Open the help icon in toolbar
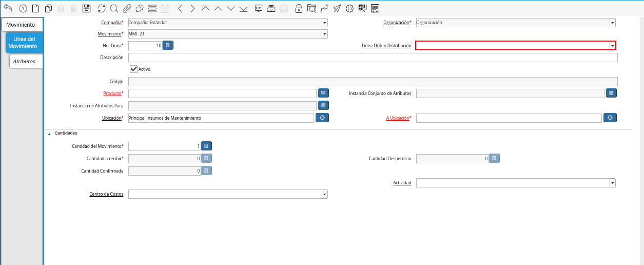644x265 pixels. pos(23,8)
